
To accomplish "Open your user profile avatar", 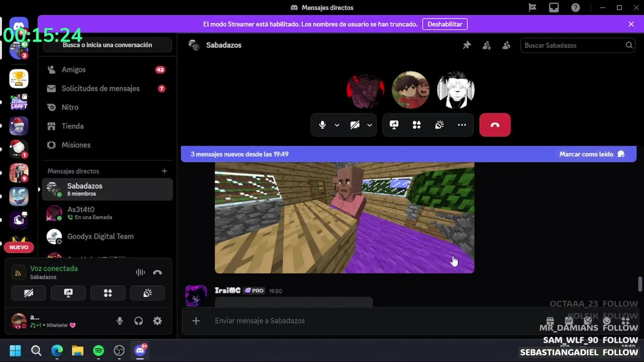I will point(19,320).
